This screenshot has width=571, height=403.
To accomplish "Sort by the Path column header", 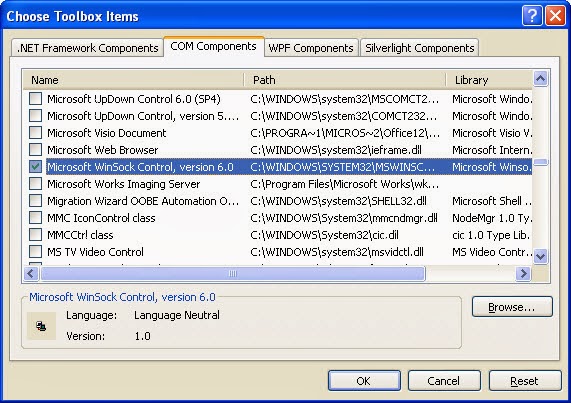I will [x=344, y=80].
